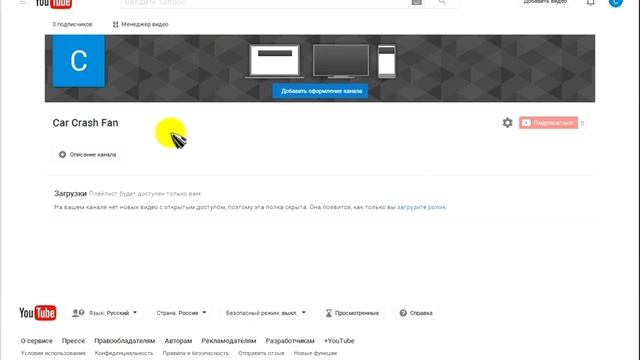Open the account avatar in top bar
Image resolution: width=640 pixels, height=360 pixels.
[616, 3]
